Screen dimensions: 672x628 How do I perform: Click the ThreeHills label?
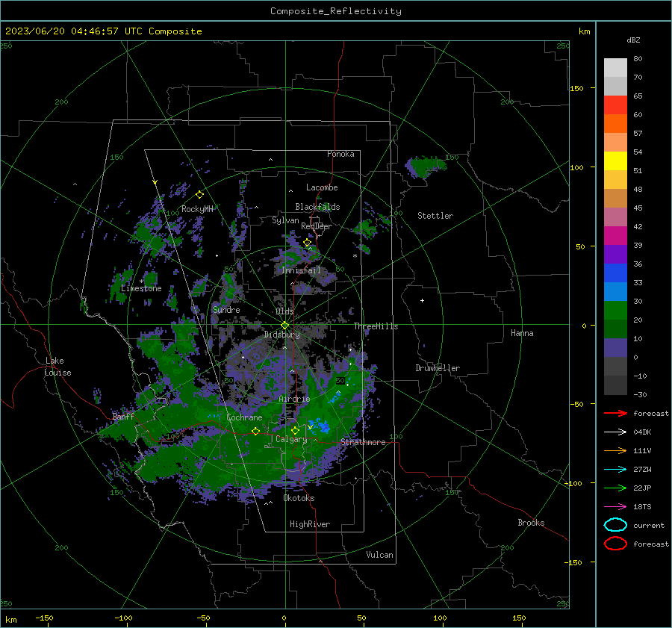coord(376,326)
